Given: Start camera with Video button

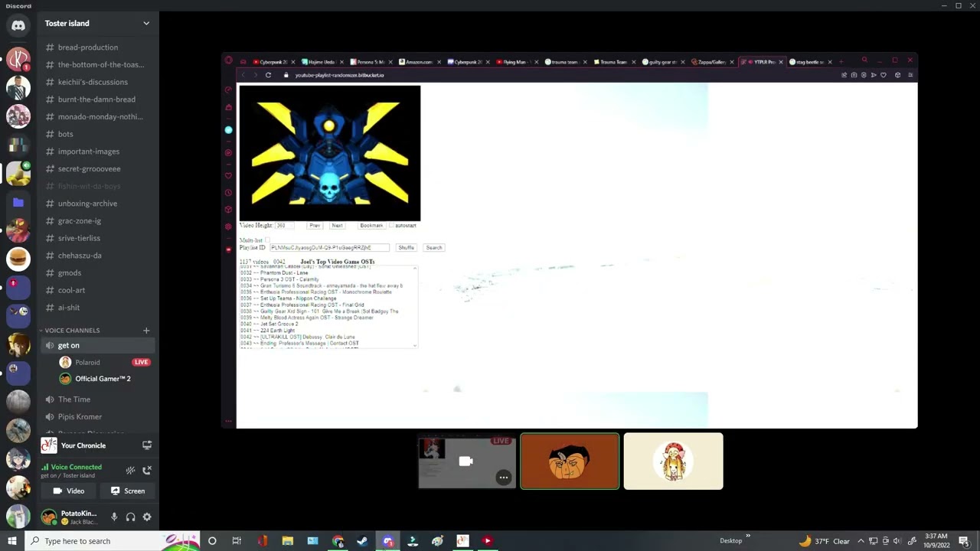Looking at the screenshot, I should [x=69, y=491].
